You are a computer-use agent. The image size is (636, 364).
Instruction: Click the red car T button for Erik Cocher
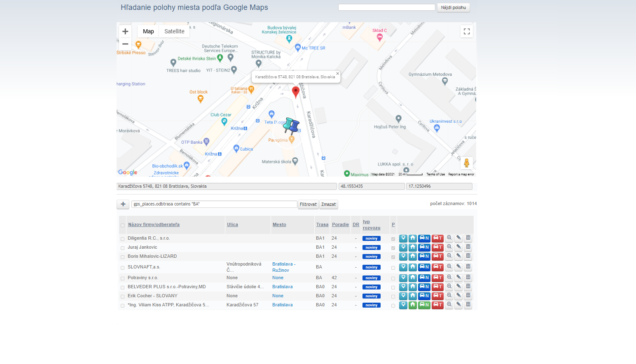click(x=437, y=296)
